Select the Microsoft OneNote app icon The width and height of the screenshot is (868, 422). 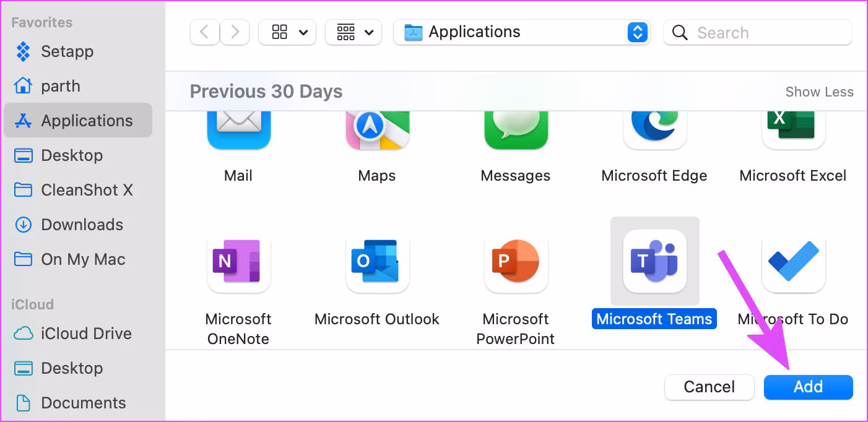click(238, 261)
